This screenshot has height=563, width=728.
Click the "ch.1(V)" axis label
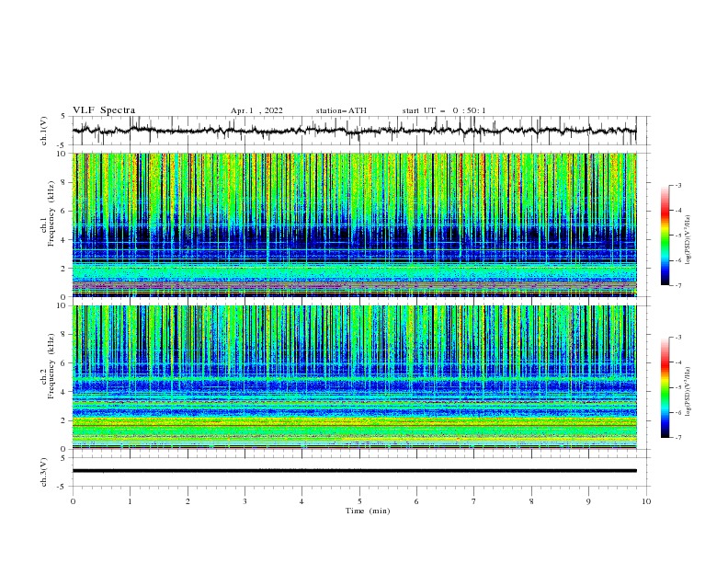[x=44, y=131]
